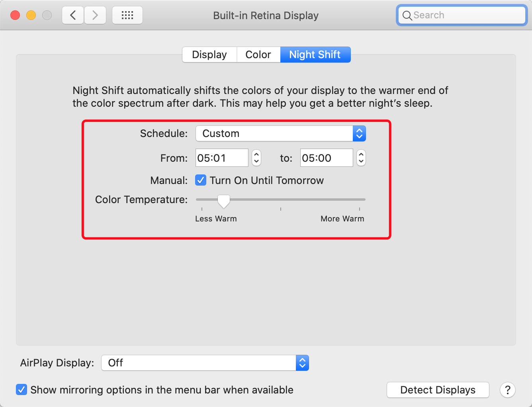Click the 'to' time field showing 05:00
The height and width of the screenshot is (407, 532).
click(x=326, y=158)
